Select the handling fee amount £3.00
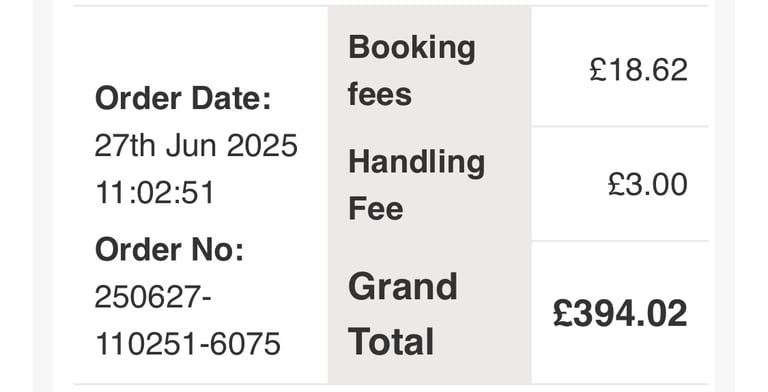768x392 pixels. (x=648, y=185)
